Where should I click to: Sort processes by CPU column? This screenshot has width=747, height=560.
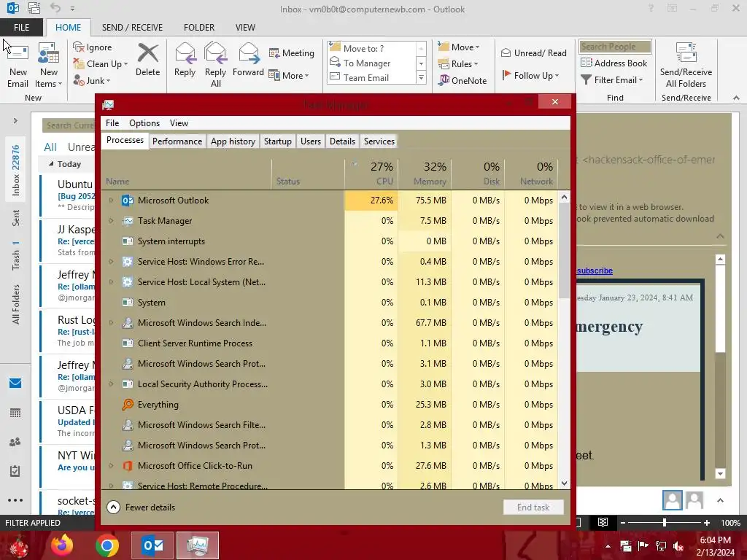(372, 174)
